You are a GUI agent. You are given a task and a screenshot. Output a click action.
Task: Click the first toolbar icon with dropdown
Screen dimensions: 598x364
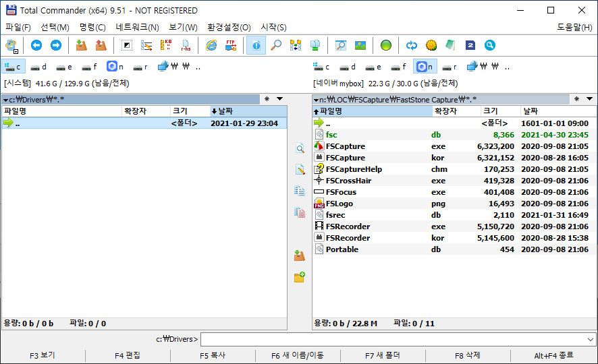coord(11,46)
